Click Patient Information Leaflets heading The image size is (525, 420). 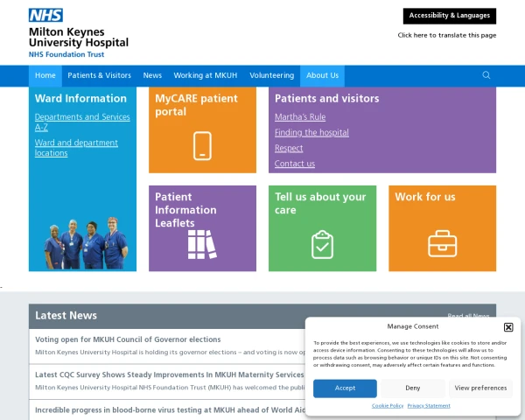[x=185, y=210]
